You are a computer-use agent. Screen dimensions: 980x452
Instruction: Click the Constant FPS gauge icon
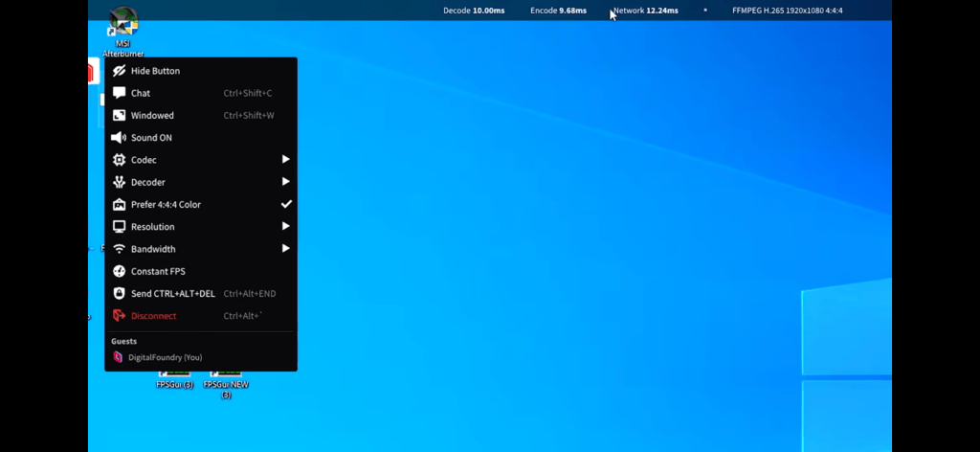pos(119,271)
